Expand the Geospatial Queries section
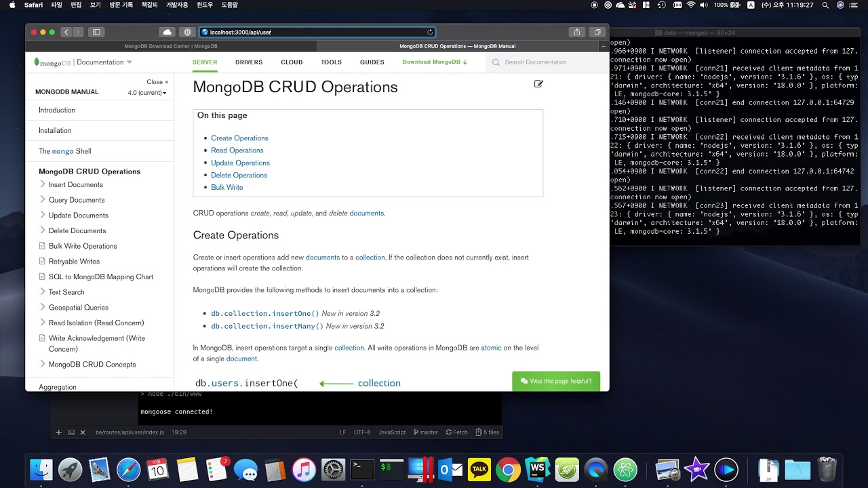Image resolution: width=868 pixels, height=488 pixels. [43, 308]
